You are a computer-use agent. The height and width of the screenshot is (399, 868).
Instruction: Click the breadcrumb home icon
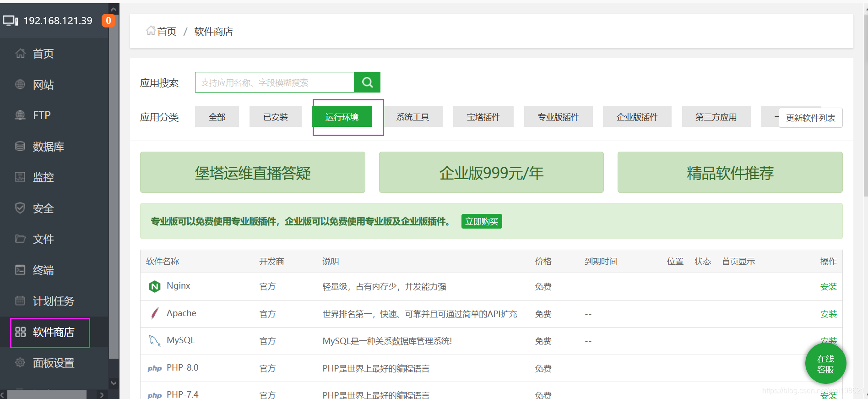click(x=151, y=31)
